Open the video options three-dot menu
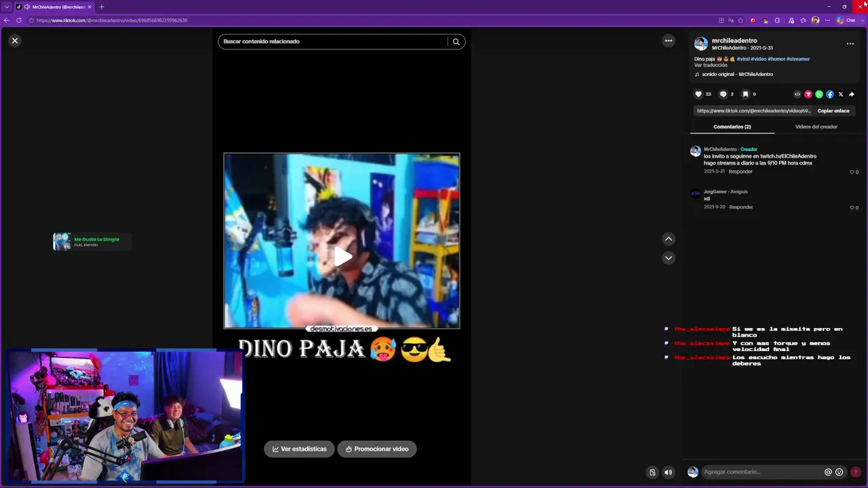Screen dimensions: 868x488 tap(669, 41)
